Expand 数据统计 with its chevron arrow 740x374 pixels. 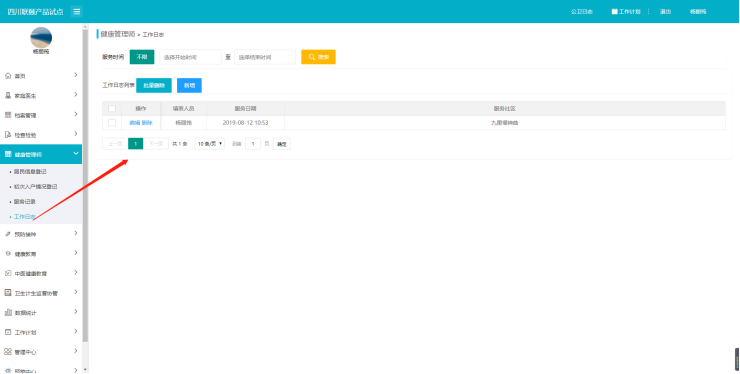click(x=76, y=312)
